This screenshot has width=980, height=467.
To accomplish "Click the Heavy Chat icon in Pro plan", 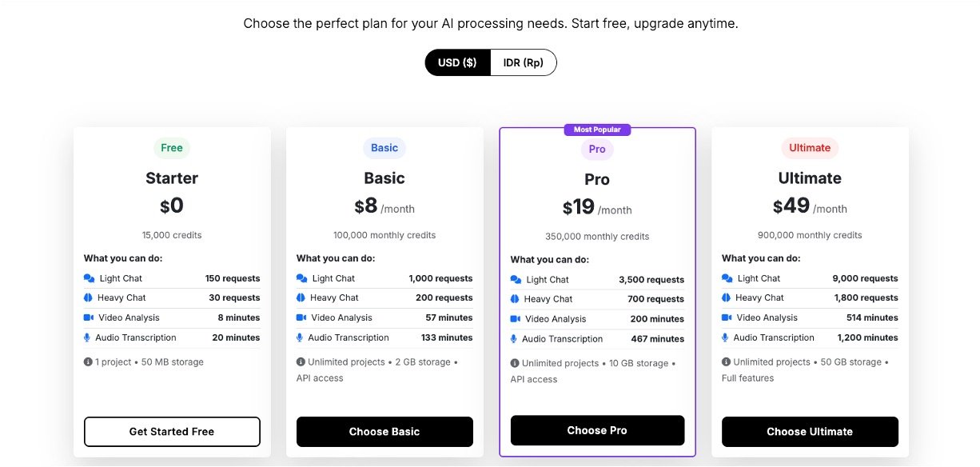I will point(516,299).
